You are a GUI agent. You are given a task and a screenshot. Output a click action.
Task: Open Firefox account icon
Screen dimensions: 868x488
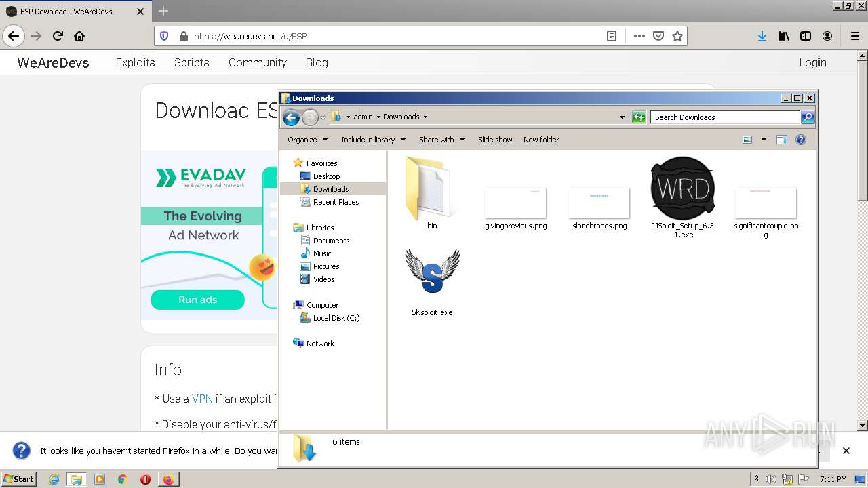click(x=827, y=36)
